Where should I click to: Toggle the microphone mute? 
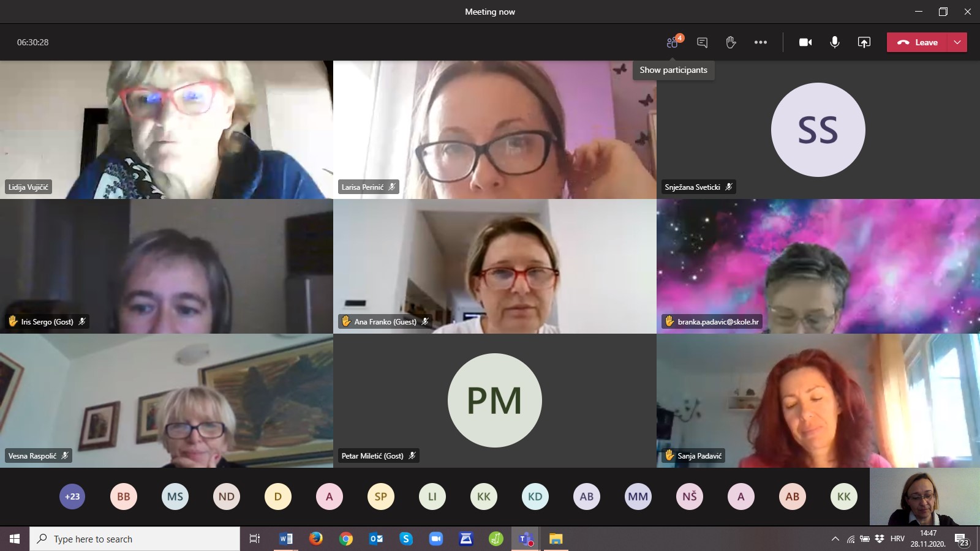[834, 42]
